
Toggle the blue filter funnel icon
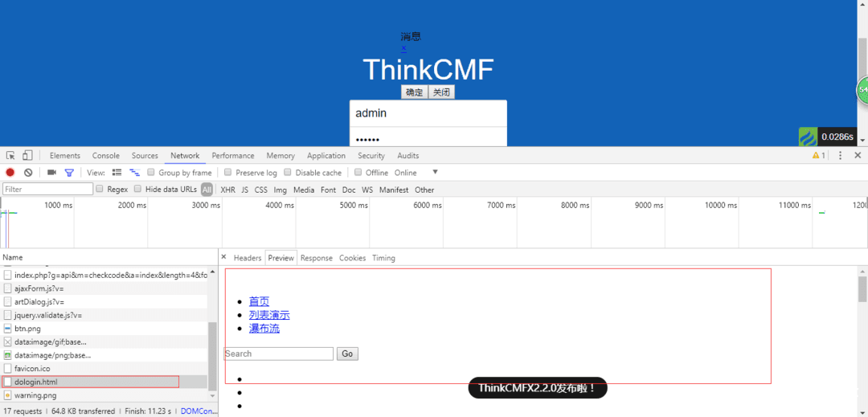click(x=69, y=173)
